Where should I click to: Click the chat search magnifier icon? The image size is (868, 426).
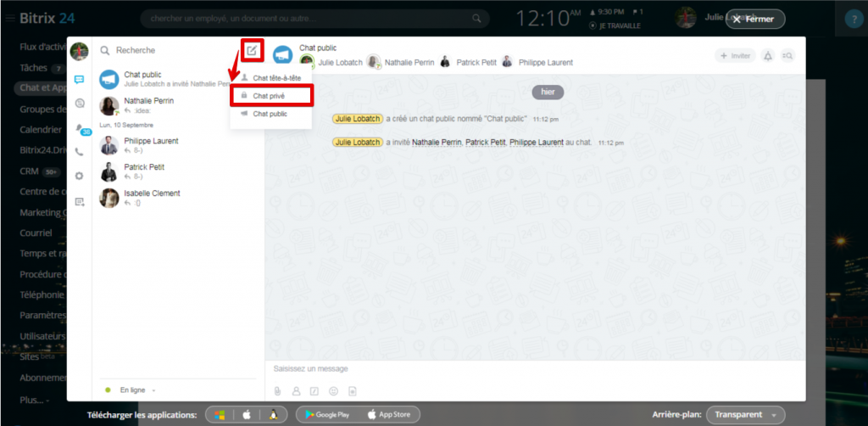(x=104, y=50)
